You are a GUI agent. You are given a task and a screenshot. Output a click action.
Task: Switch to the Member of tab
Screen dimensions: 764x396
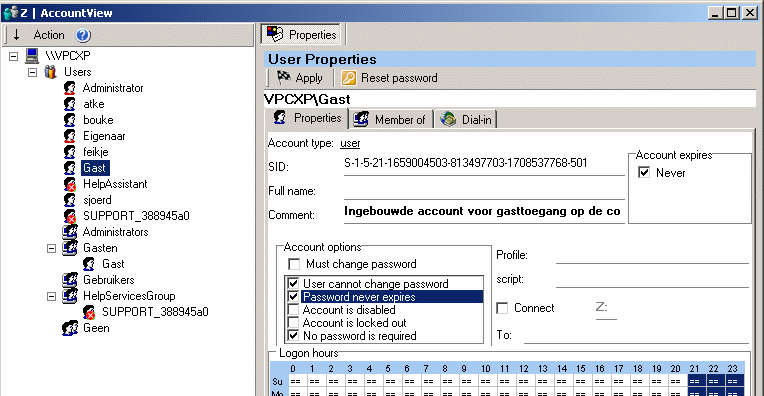391,119
